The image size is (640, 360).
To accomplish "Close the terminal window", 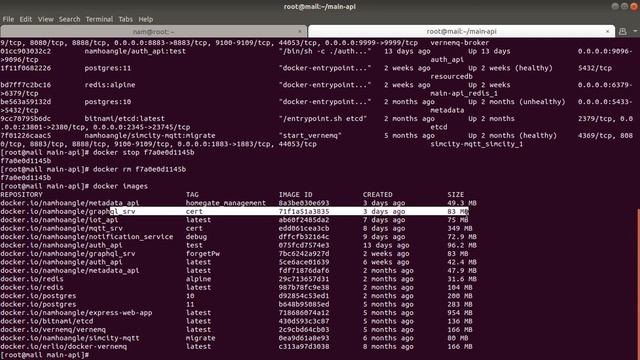I will tap(634, 7).
